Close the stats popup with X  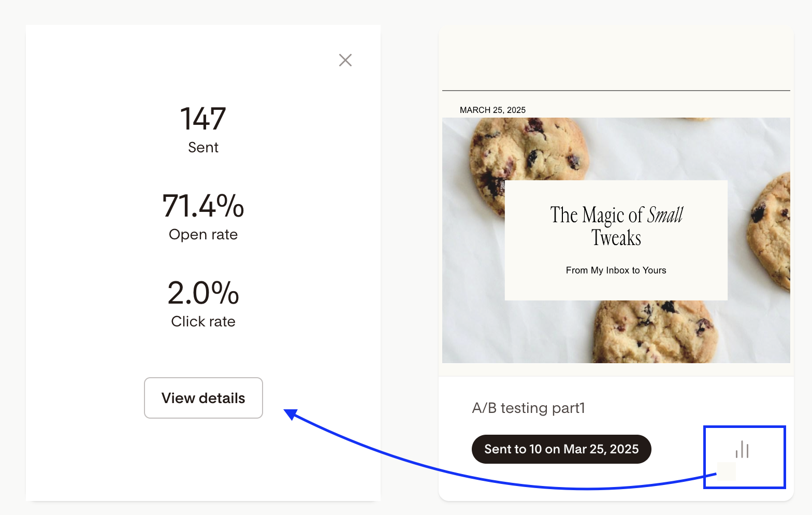(x=345, y=60)
